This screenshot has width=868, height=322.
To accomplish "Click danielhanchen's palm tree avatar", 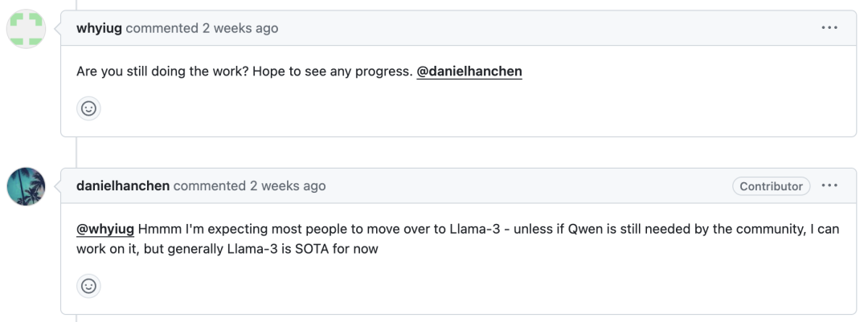I will click(26, 186).
